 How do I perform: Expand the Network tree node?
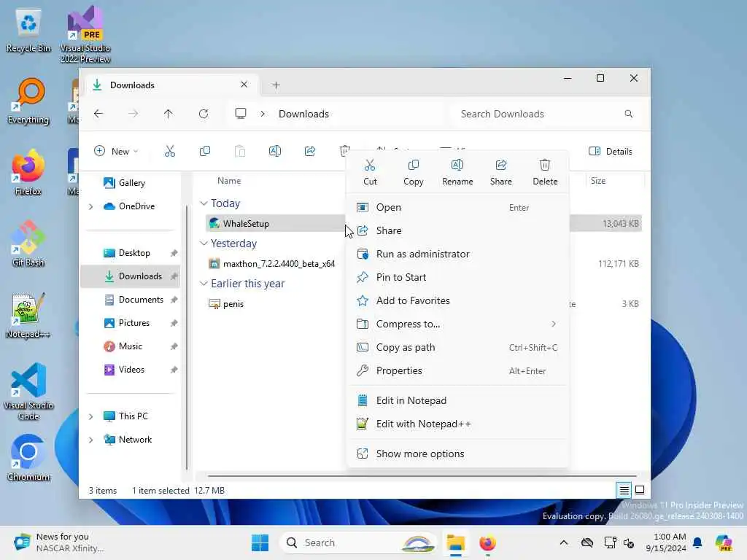(90, 440)
